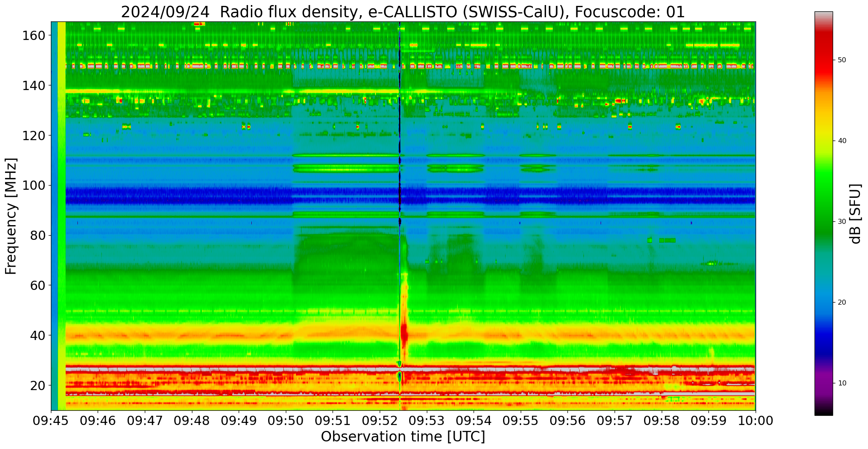Viewport: 868px width, 449px height.
Task: Click the 'dB [SFU]' colorbar label
Action: pos(855,213)
